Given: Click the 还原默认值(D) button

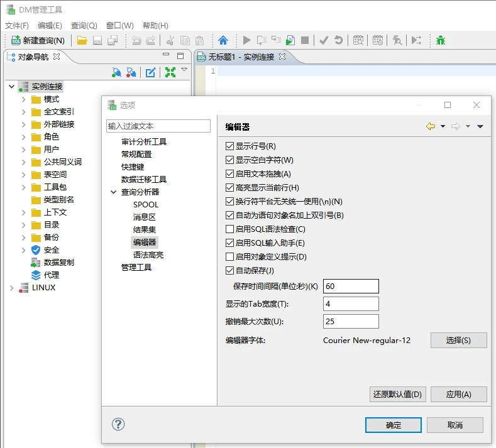Looking at the screenshot, I should (397, 395).
